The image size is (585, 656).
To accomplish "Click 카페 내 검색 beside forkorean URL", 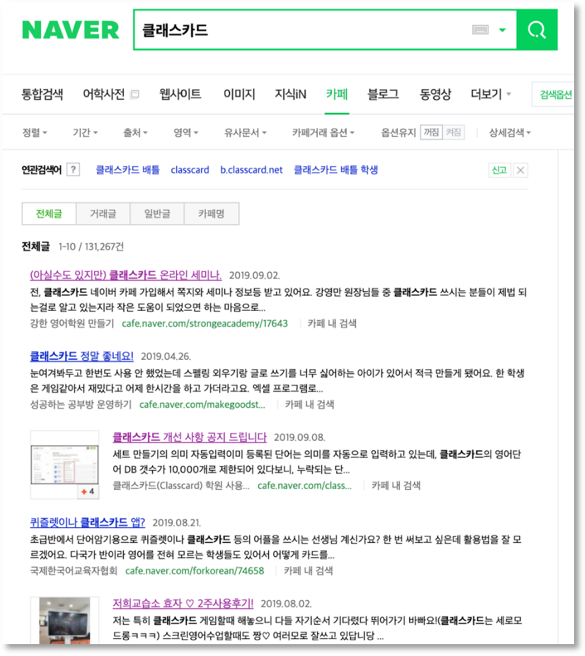I will [308, 571].
